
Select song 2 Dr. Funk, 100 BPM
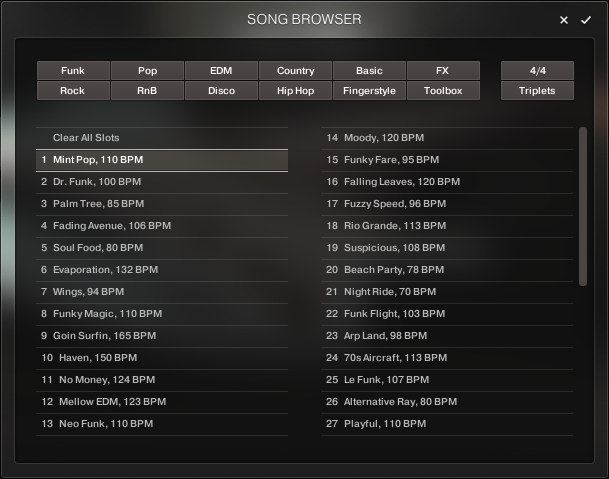162,182
